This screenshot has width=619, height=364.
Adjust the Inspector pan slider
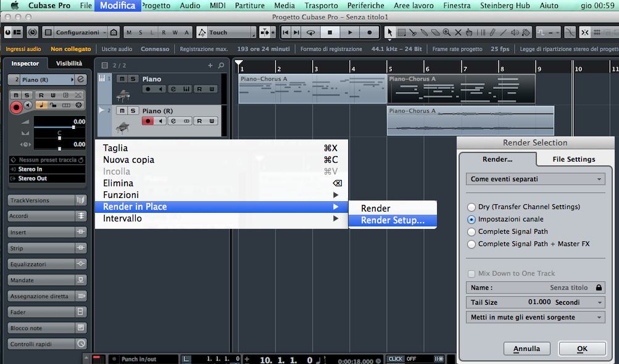[60, 138]
